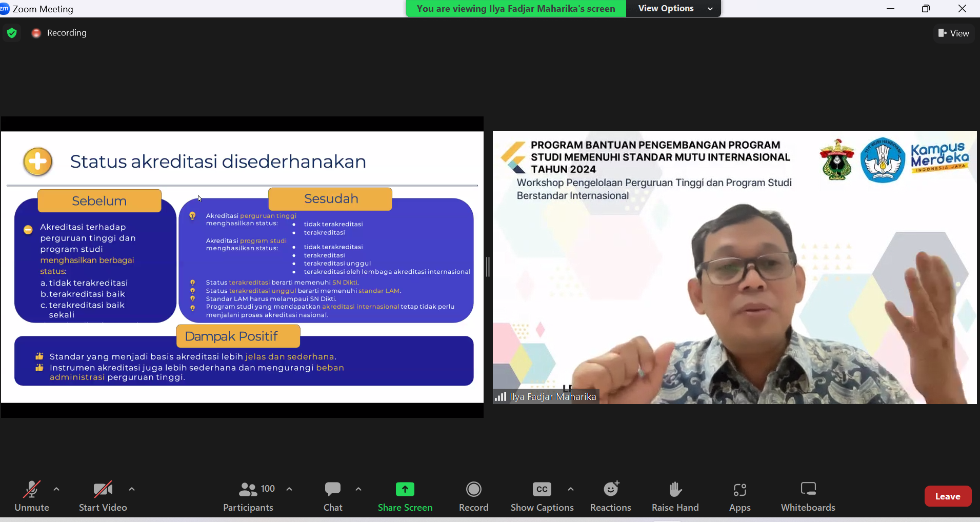This screenshot has height=522, width=980.
Task: Click the green encryption shield icon
Action: pos(12,33)
